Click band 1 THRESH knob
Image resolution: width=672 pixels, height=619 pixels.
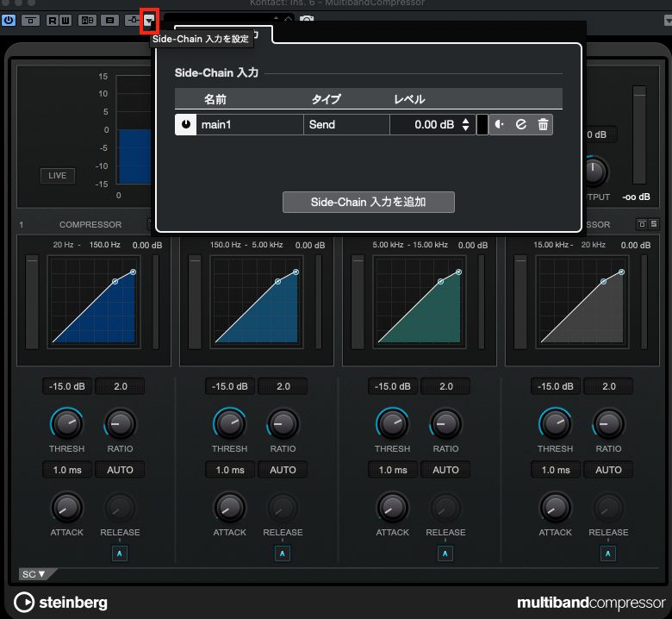(x=67, y=424)
